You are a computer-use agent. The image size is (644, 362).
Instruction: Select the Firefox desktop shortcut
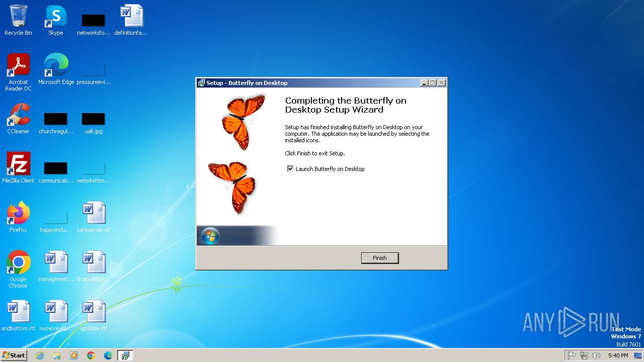(18, 217)
